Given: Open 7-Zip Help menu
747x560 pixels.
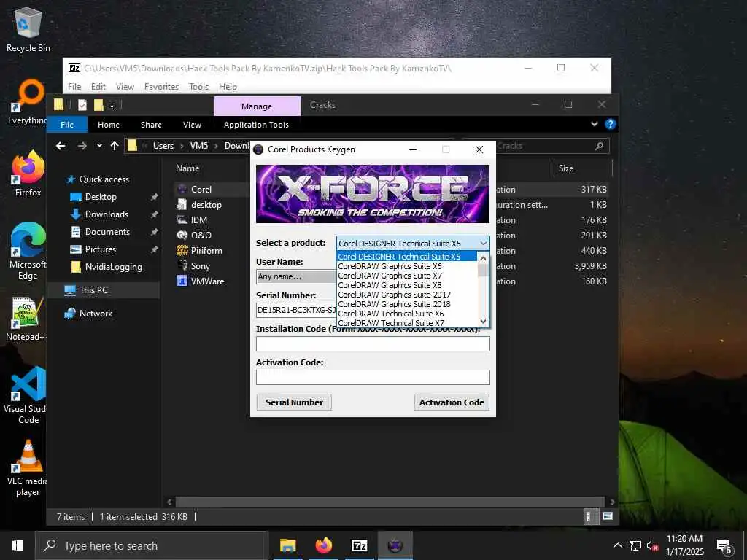Looking at the screenshot, I should (x=228, y=87).
